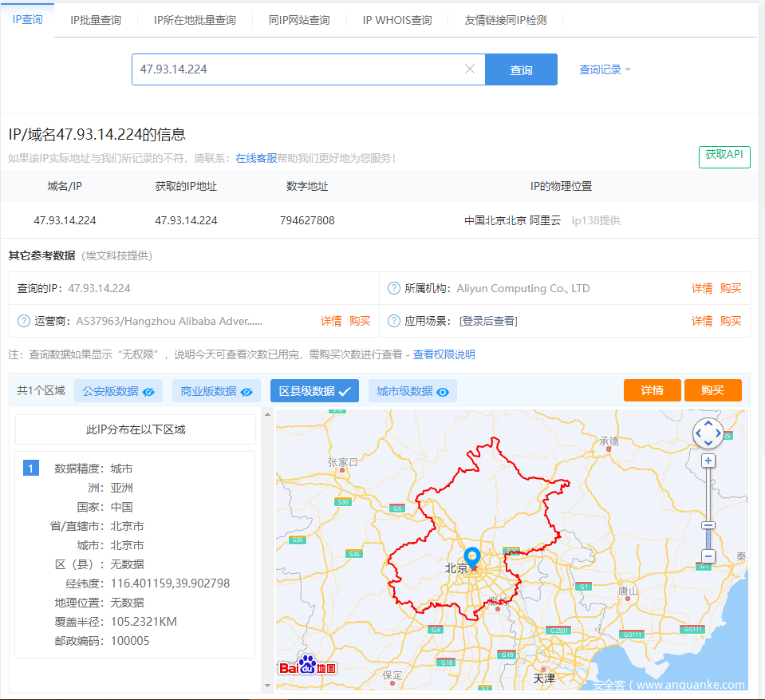Open the 查看权限说明 link
Image resolution: width=765 pixels, height=700 pixels.
pos(444,354)
